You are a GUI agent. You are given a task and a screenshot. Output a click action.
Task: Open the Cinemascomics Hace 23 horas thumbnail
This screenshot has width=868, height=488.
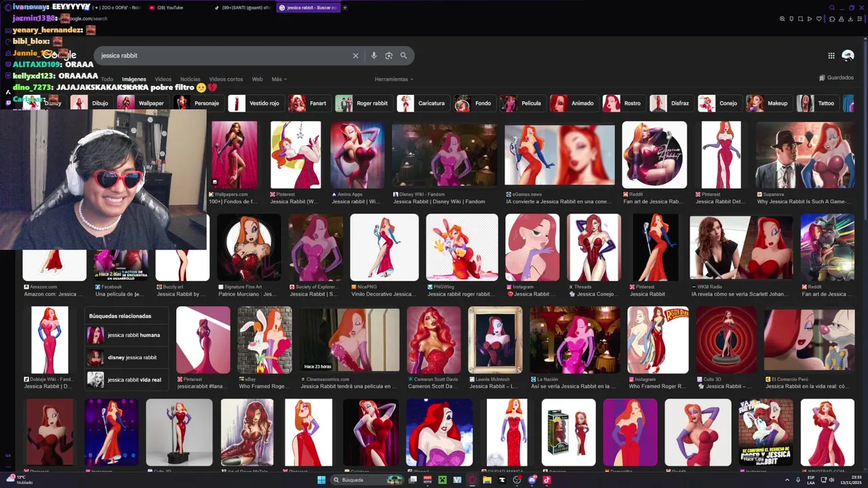point(350,340)
